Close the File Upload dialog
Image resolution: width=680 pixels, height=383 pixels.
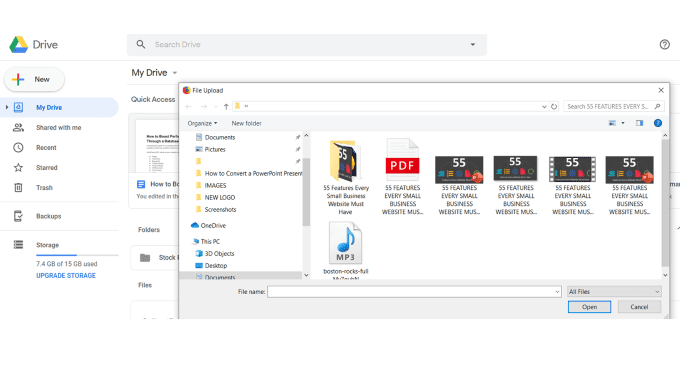point(660,90)
